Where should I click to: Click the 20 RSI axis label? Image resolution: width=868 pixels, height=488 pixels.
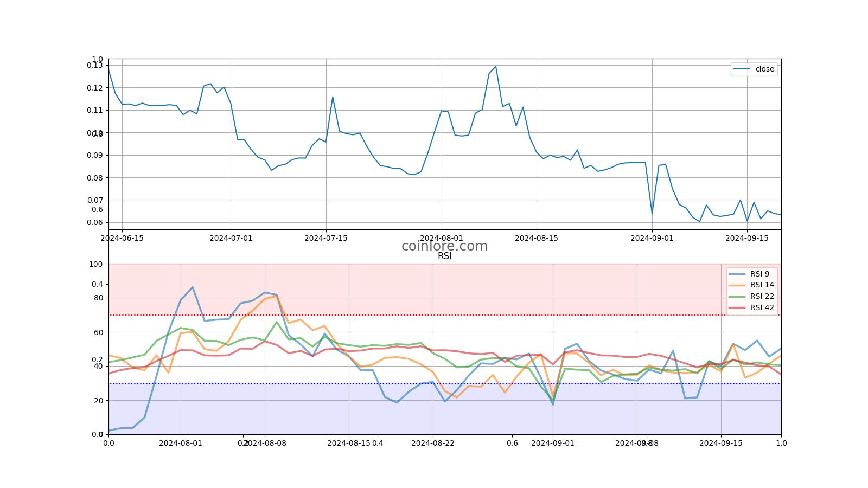(x=98, y=401)
